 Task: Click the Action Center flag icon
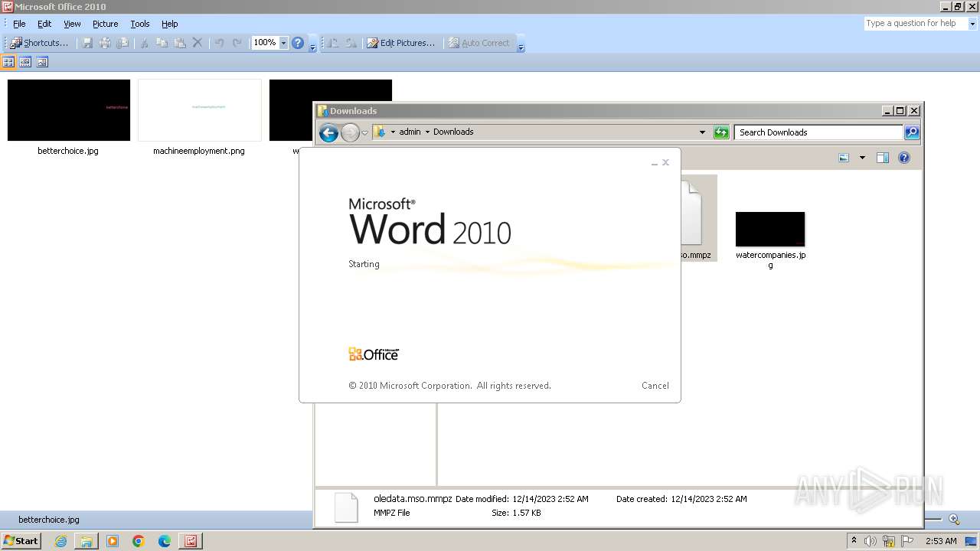point(907,541)
